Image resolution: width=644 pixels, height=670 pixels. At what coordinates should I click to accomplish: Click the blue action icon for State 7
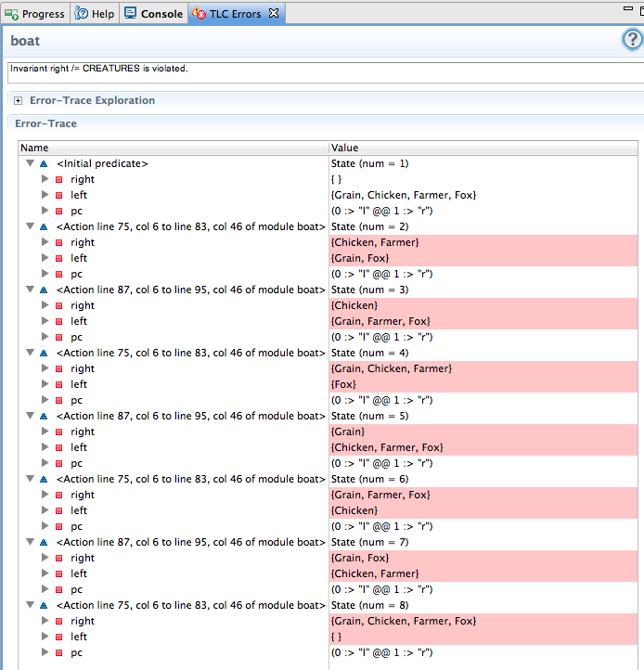[x=44, y=542]
